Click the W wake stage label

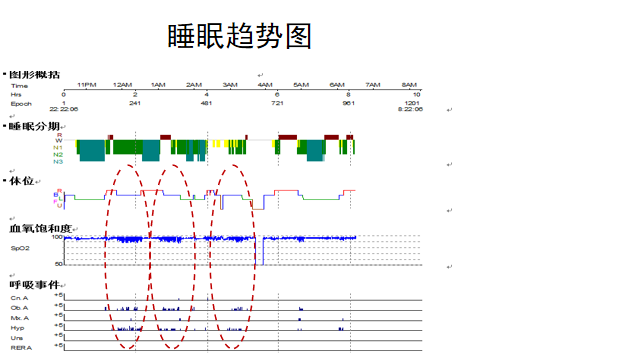point(59,140)
